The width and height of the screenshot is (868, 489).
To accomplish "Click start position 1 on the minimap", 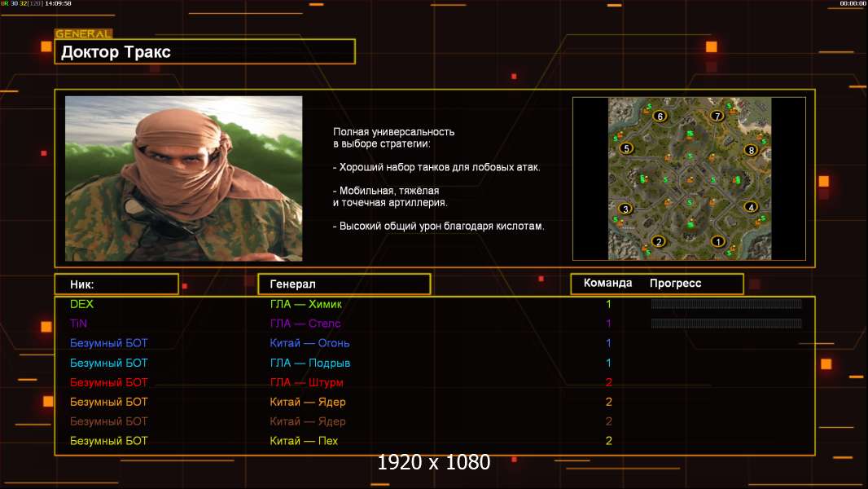I will click(717, 241).
